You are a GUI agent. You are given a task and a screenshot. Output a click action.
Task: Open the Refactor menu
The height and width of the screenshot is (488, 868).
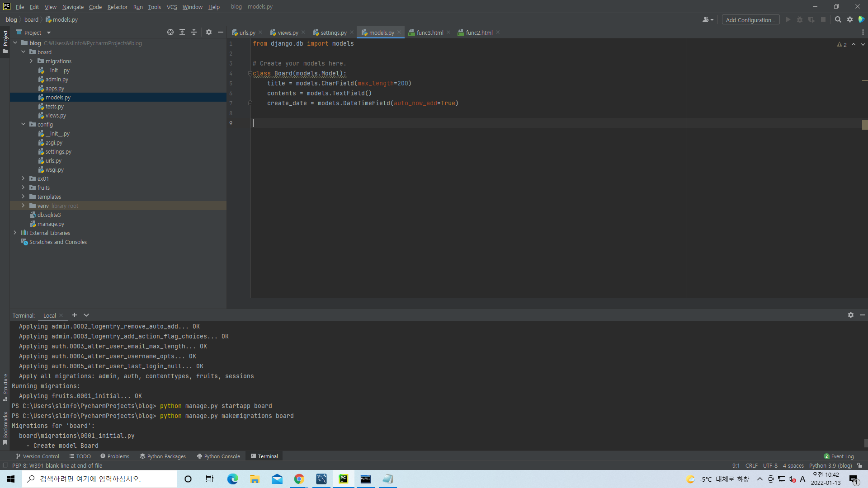117,7
